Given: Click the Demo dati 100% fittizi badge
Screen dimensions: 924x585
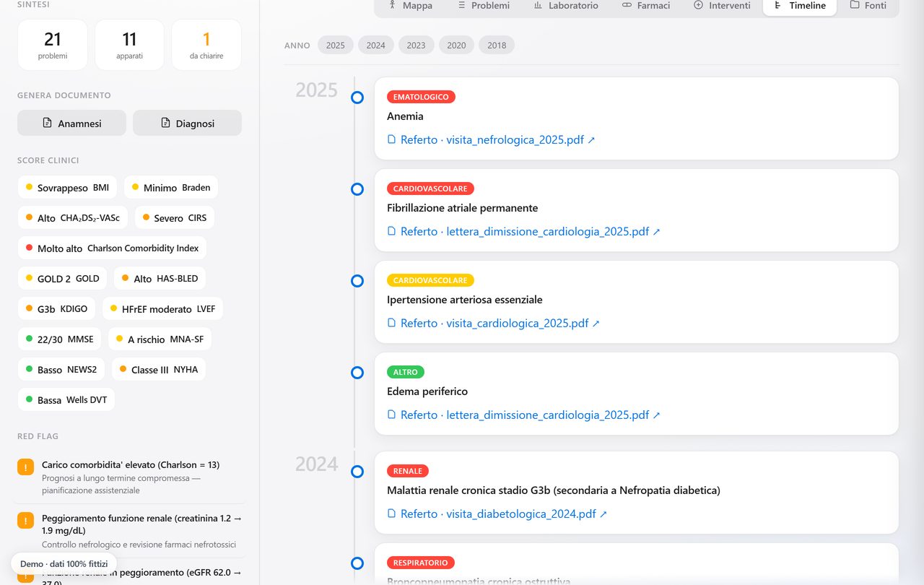Looking at the screenshot, I should [64, 564].
